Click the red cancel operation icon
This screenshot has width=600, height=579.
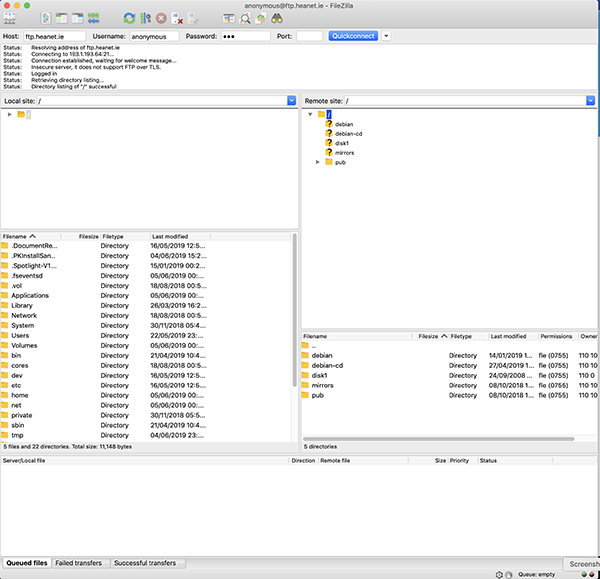click(x=161, y=18)
